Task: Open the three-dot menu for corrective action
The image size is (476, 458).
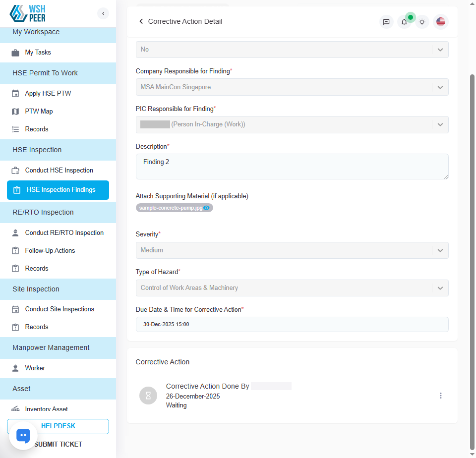Action: (x=440, y=396)
